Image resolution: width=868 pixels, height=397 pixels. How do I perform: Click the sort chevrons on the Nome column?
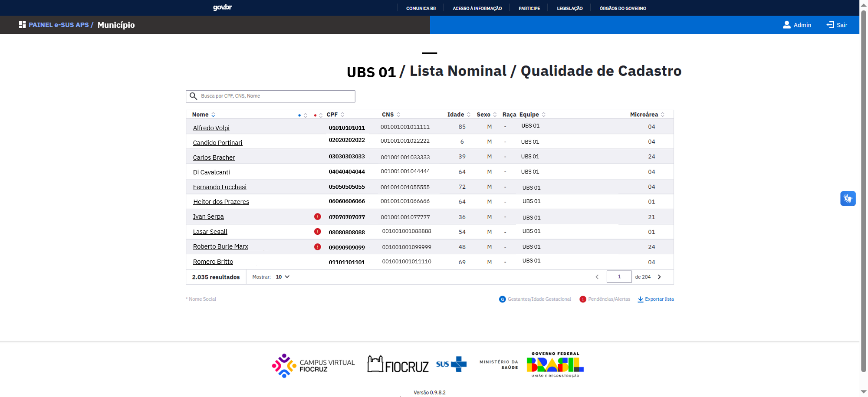point(213,114)
